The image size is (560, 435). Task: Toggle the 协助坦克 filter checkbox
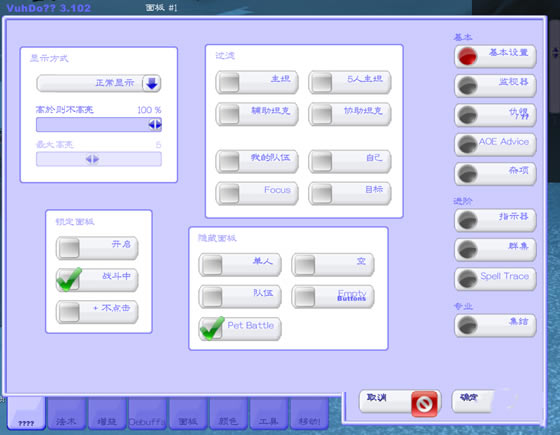[322, 115]
